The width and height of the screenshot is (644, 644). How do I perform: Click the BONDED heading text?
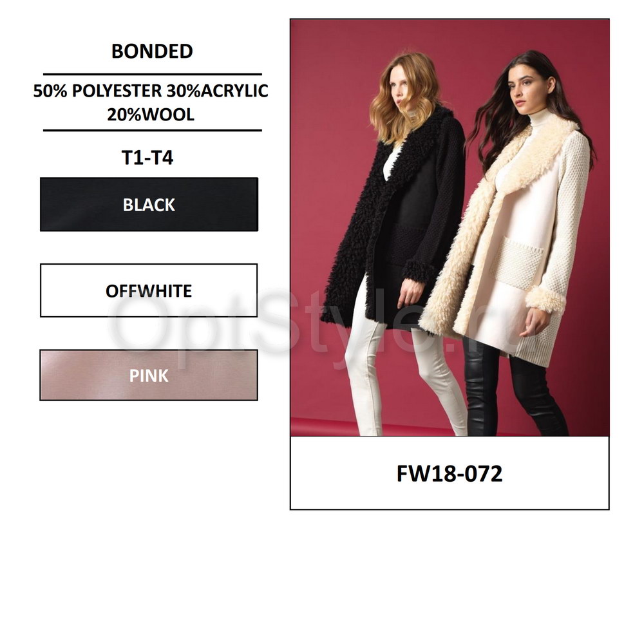tap(152, 52)
